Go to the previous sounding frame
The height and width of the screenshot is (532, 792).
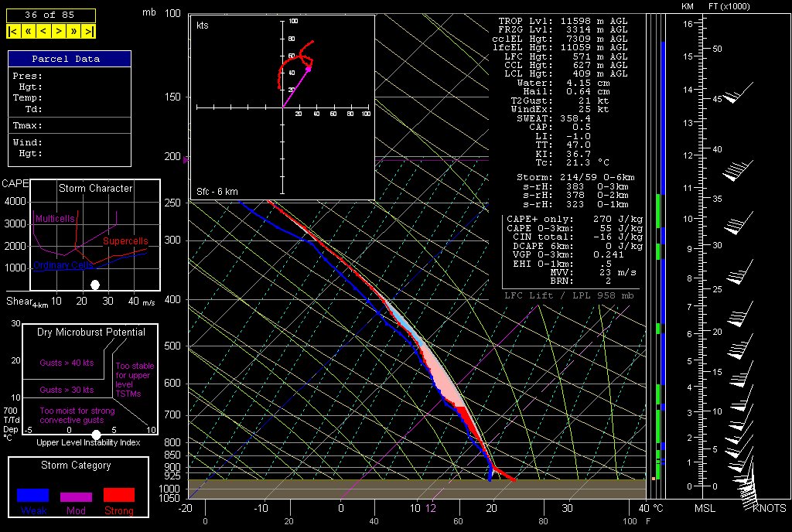point(43,31)
